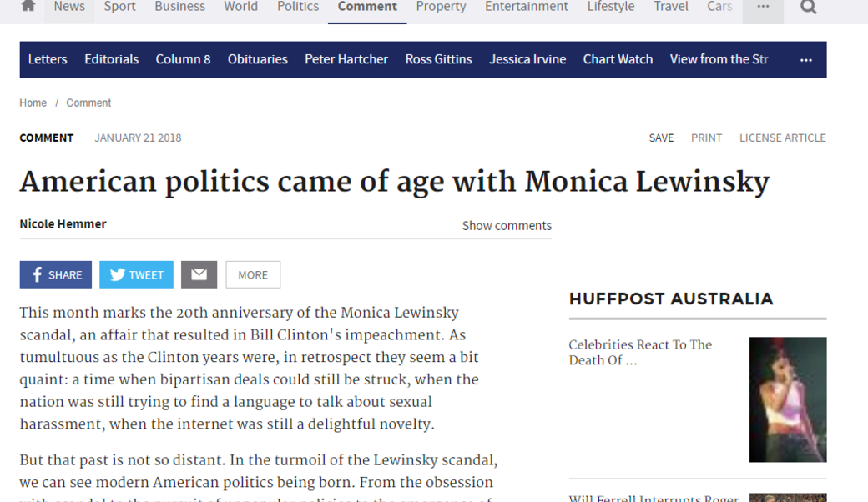Click the home icon in the top navigation

(28, 7)
